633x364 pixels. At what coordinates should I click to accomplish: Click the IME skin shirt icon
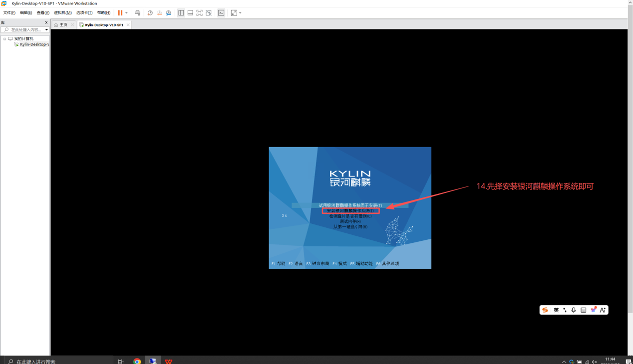[x=594, y=310]
